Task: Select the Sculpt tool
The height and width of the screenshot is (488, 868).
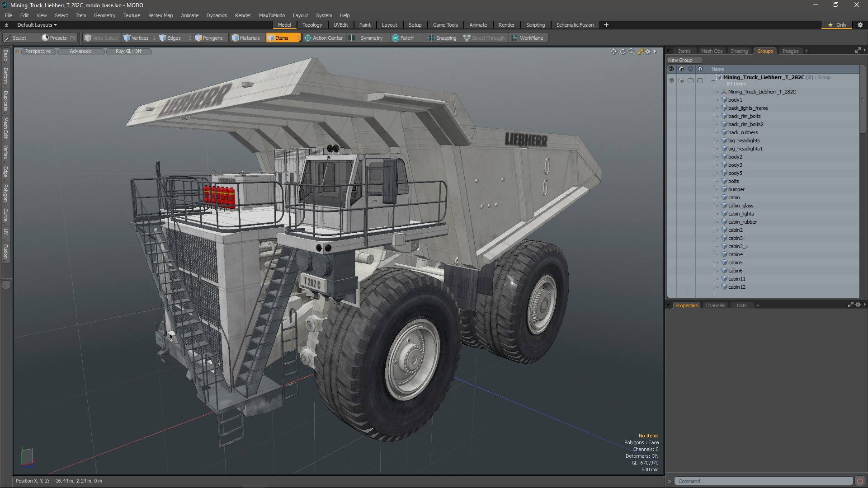Action: coord(15,38)
